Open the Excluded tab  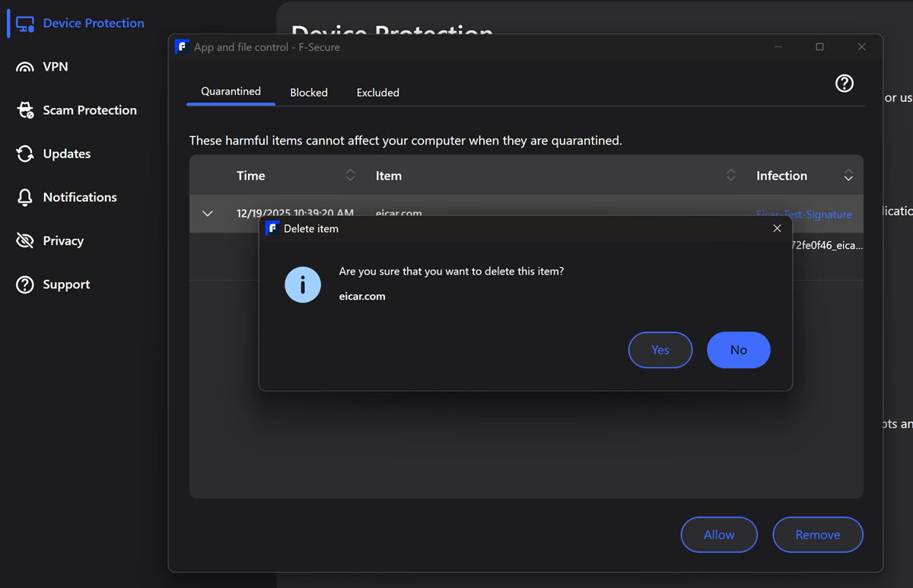coord(377,92)
